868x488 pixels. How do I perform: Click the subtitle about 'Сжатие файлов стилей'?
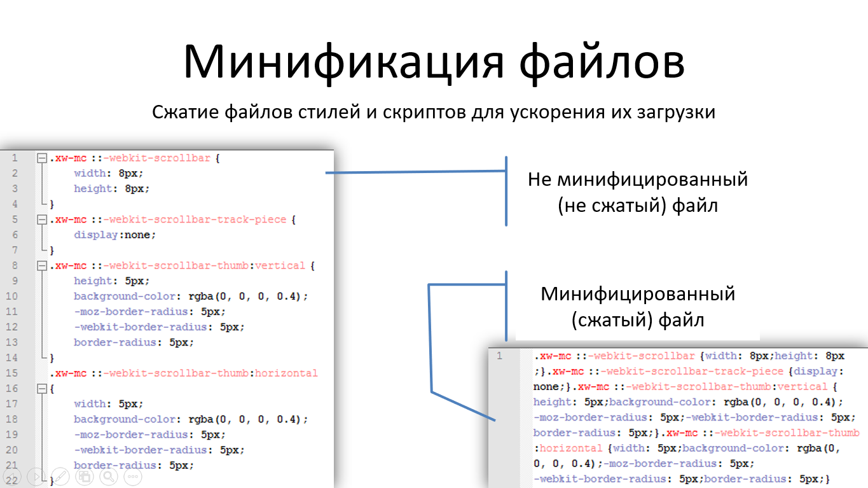click(434, 113)
